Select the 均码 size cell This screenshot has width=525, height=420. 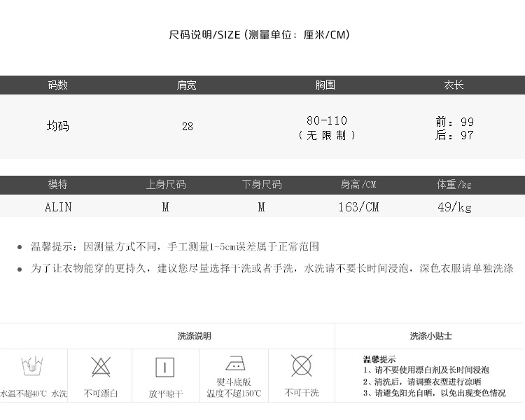57,127
